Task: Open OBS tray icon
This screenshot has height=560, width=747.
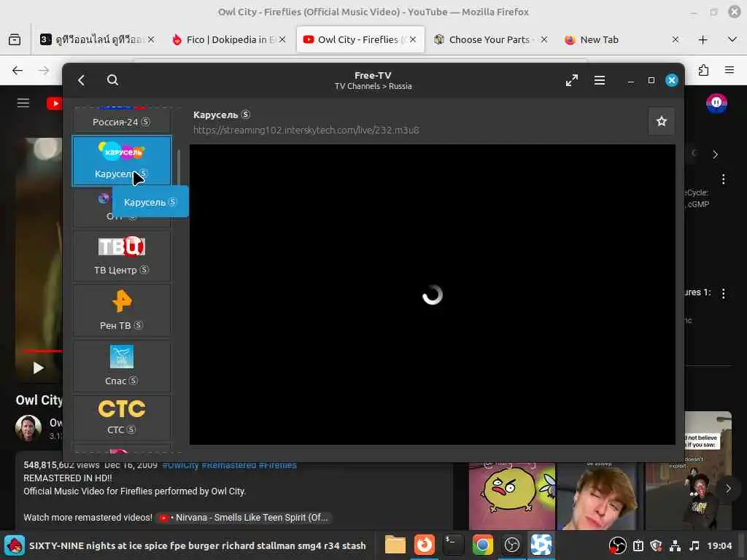Action: (x=617, y=545)
